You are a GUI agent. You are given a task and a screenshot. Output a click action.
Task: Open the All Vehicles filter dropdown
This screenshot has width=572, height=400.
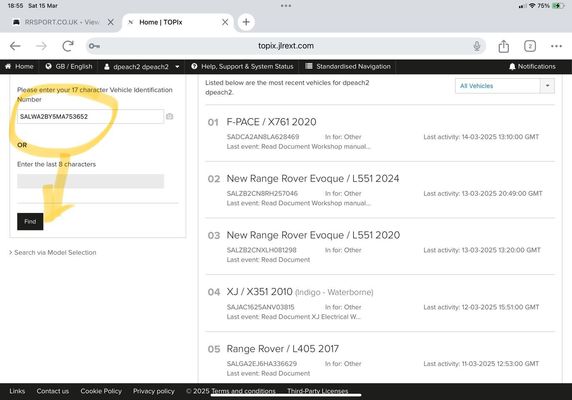(x=505, y=86)
